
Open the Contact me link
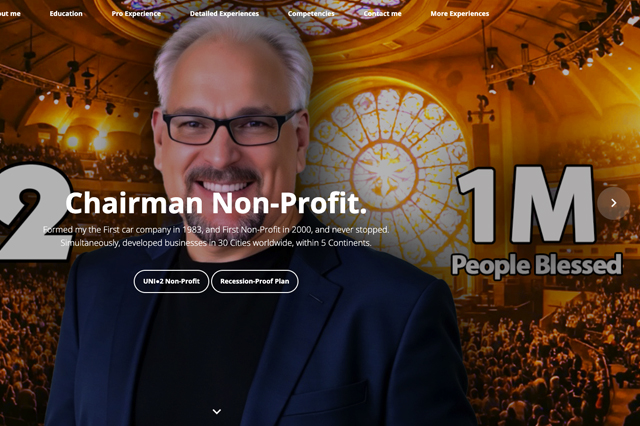click(x=382, y=13)
